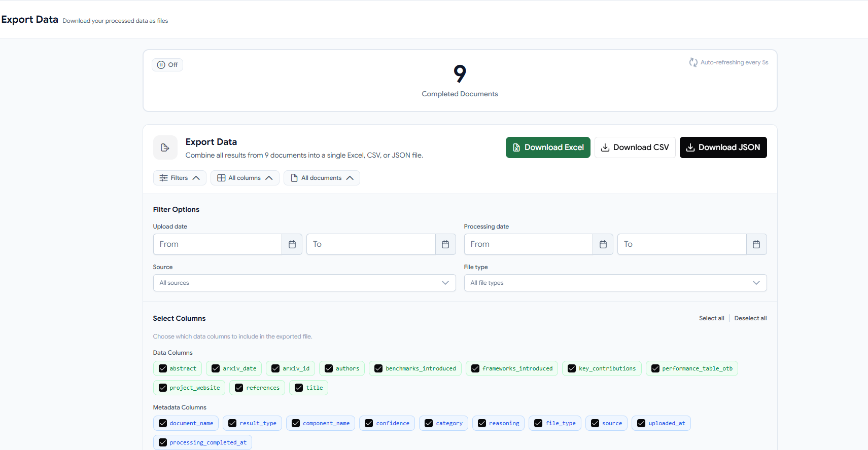Open calendar picker for Processing date To
Viewport: 868px width, 450px height.
click(756, 244)
